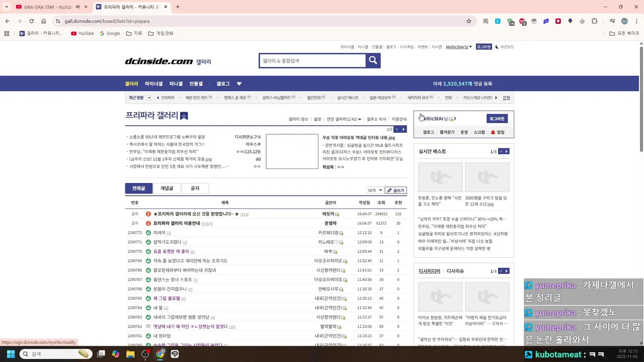Screen dimensions: 644x362
Task: Go to next page of 디시미디어 panel
Action: (x=507, y=271)
